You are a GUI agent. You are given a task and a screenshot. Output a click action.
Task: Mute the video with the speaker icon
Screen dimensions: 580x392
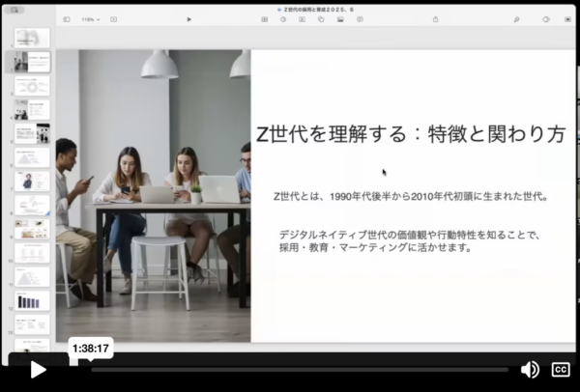[x=530, y=369]
